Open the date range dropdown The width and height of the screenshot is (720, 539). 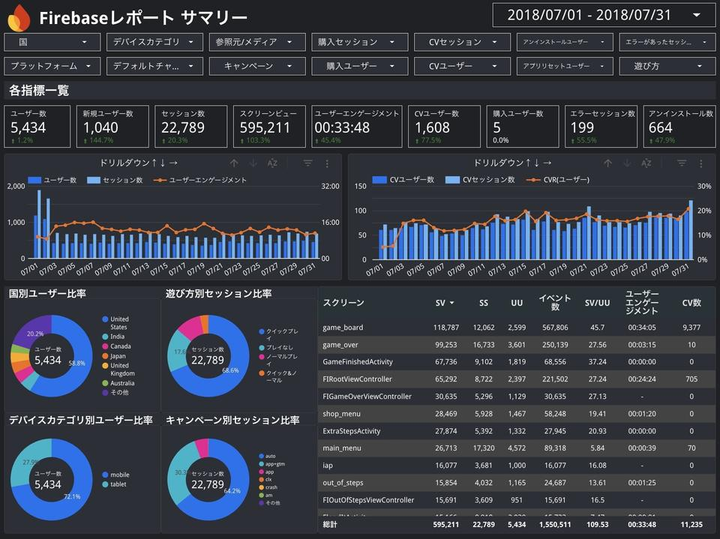pyautogui.click(x=603, y=15)
